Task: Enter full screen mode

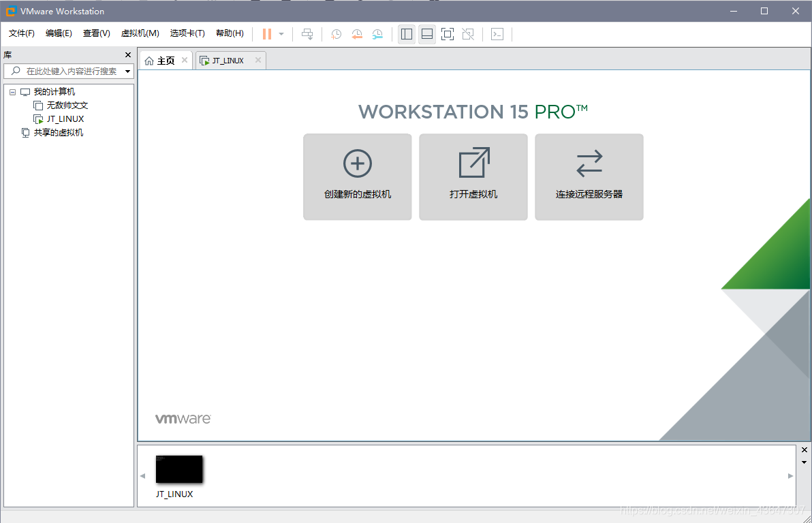Action: pyautogui.click(x=448, y=34)
